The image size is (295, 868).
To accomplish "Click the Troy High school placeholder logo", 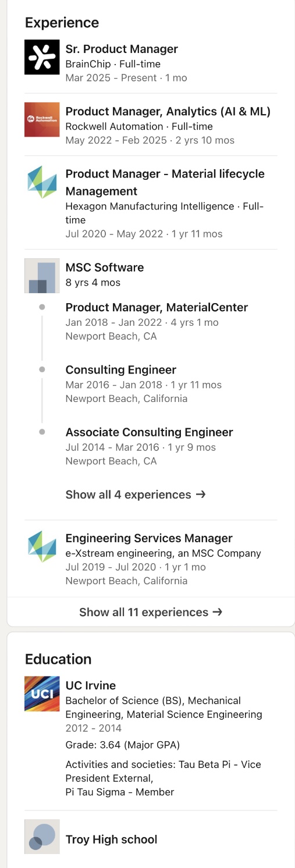I will coord(42,837).
